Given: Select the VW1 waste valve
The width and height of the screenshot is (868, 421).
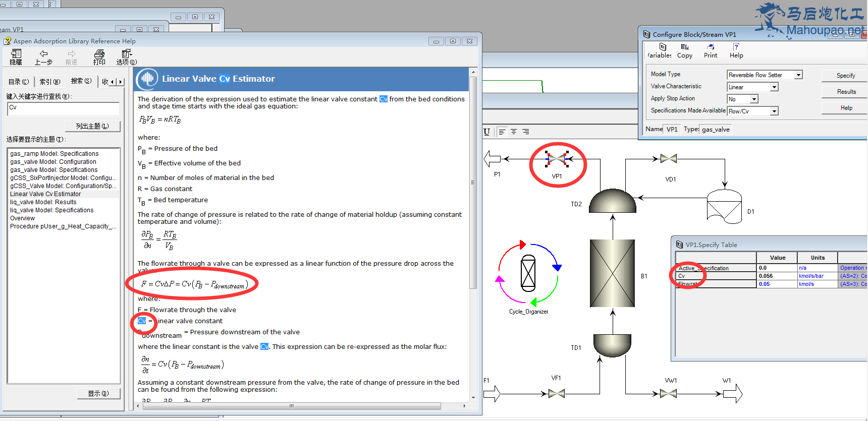Looking at the screenshot, I should coord(669,393).
